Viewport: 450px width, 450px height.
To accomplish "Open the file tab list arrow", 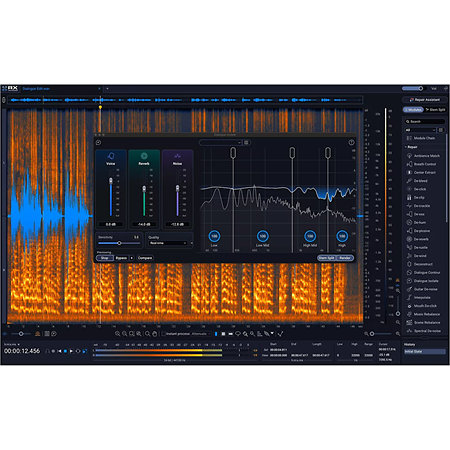I will (x=107, y=89).
